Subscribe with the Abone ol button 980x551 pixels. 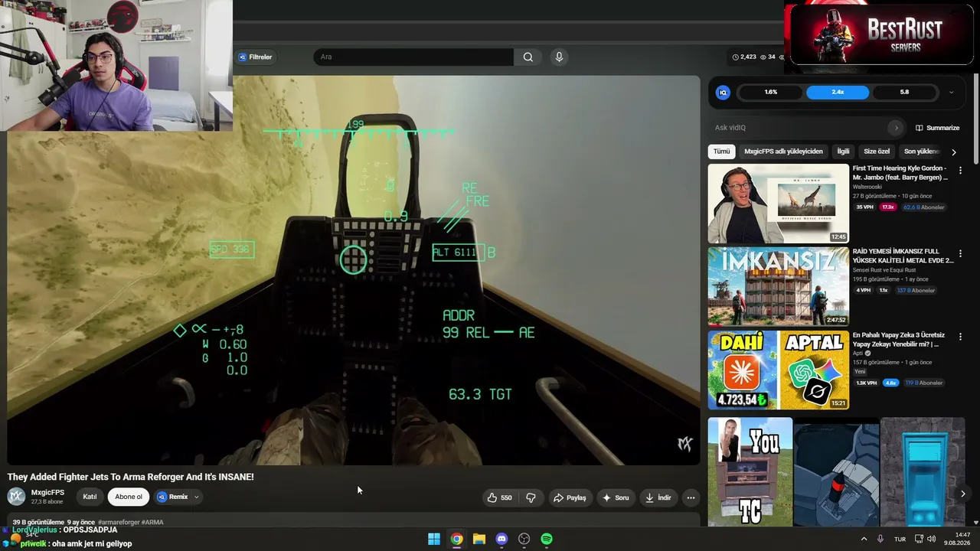click(x=129, y=497)
